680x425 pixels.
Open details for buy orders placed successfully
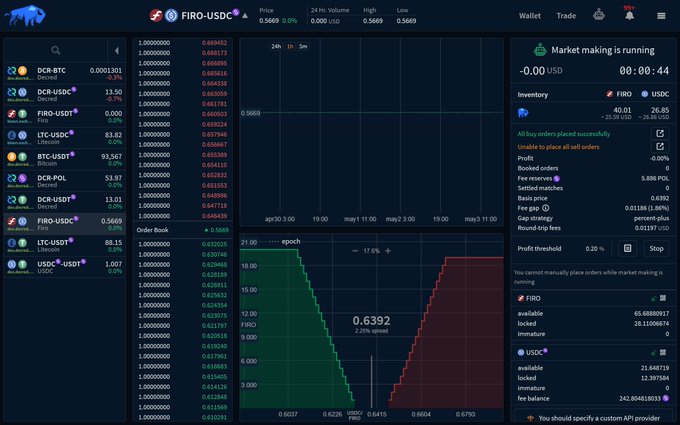(x=660, y=133)
